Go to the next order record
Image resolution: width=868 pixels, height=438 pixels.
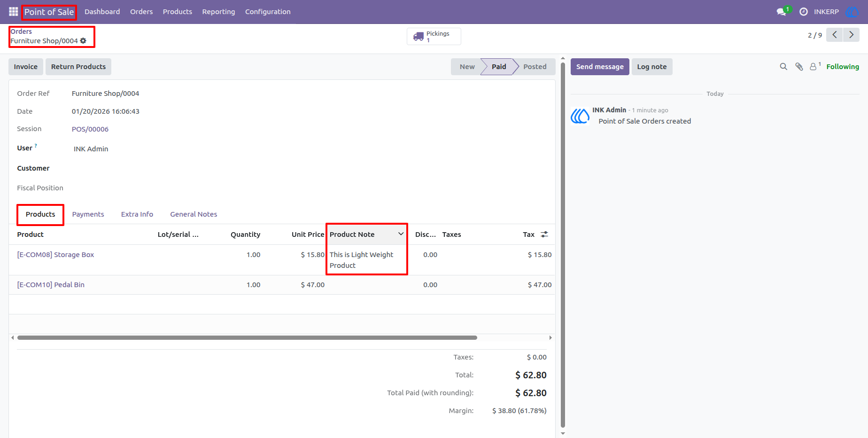(x=851, y=35)
